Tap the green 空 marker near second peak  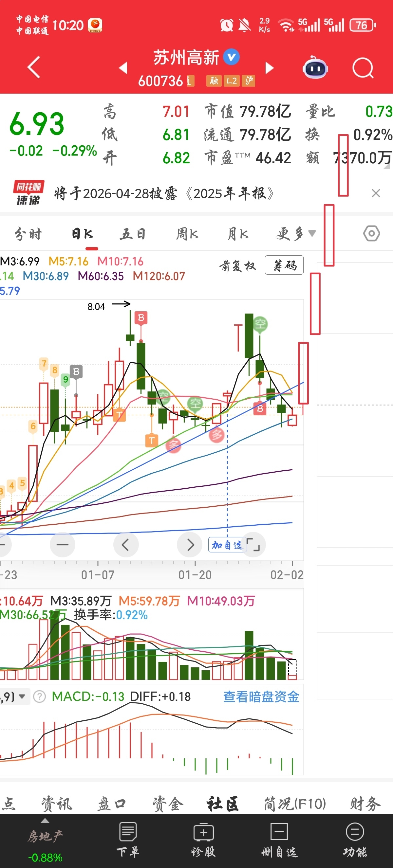pos(260,324)
